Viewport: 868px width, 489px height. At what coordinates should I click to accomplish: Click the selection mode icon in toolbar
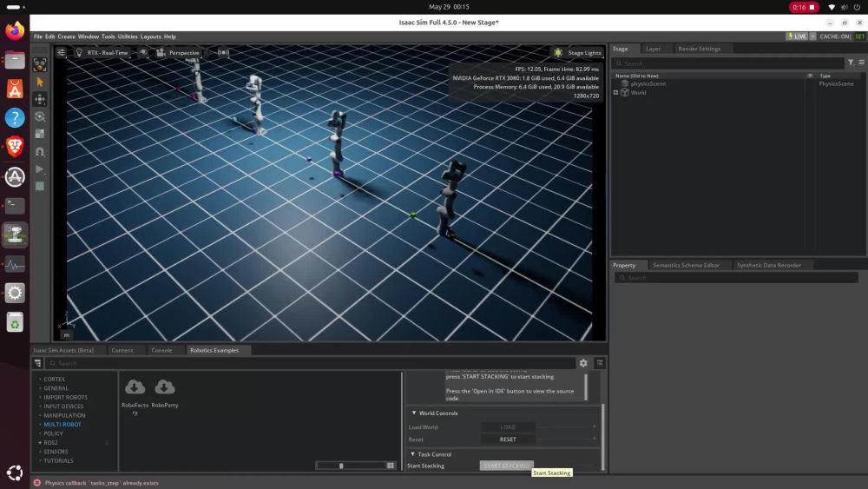click(40, 65)
